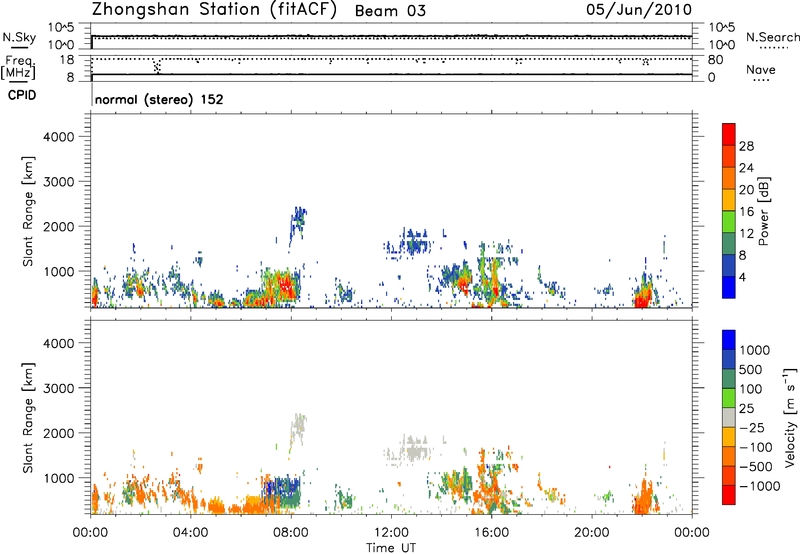Pick the yellow 16–20 dB power colorbar segment
Image resolution: width=800 pixels, height=554 pixels.
click(x=729, y=199)
